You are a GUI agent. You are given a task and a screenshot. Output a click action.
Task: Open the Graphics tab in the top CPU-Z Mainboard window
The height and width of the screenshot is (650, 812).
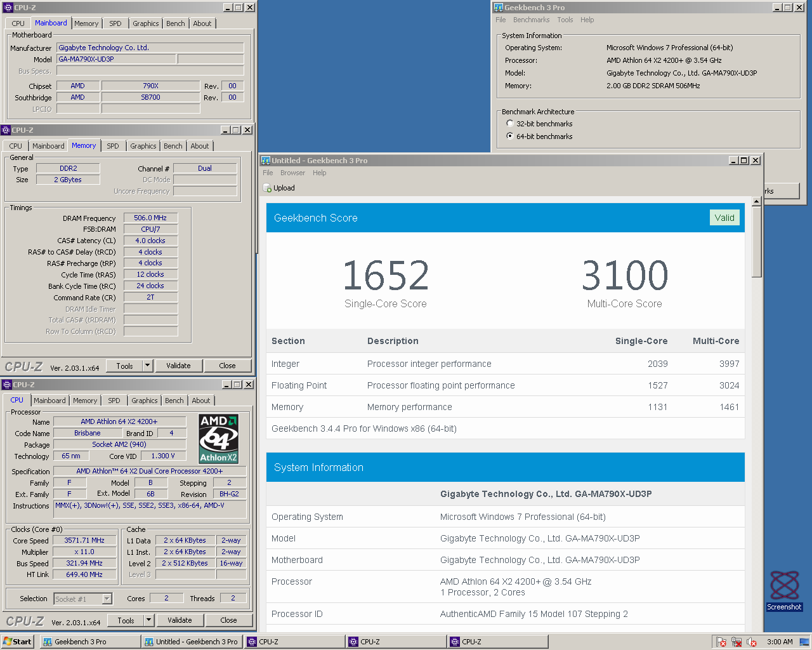pyautogui.click(x=145, y=23)
